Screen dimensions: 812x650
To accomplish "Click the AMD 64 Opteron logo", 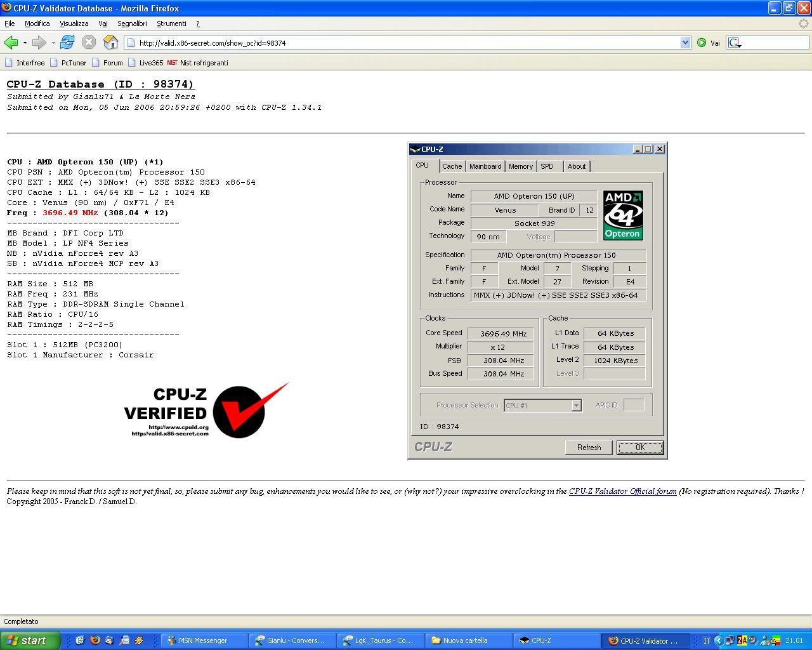I will click(x=622, y=215).
